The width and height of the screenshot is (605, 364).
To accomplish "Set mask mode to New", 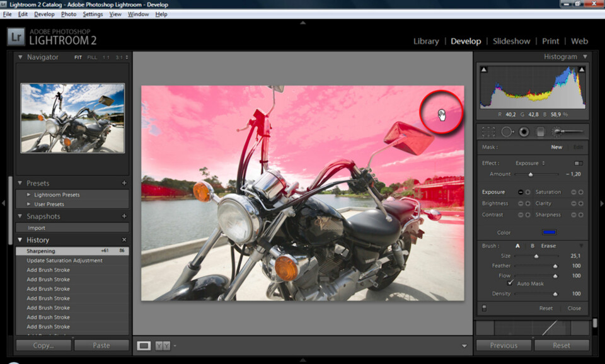I will (x=556, y=147).
